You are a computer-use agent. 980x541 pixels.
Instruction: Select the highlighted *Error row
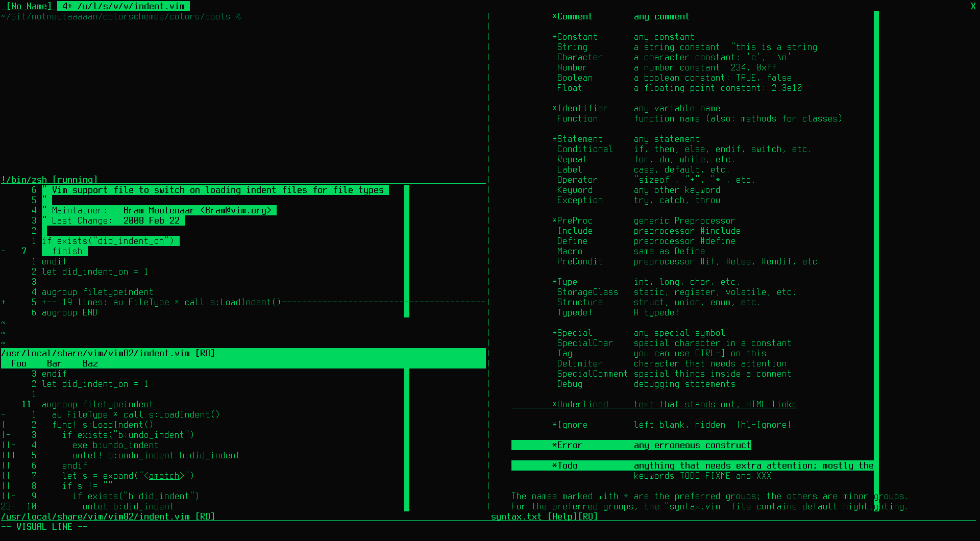coord(631,445)
